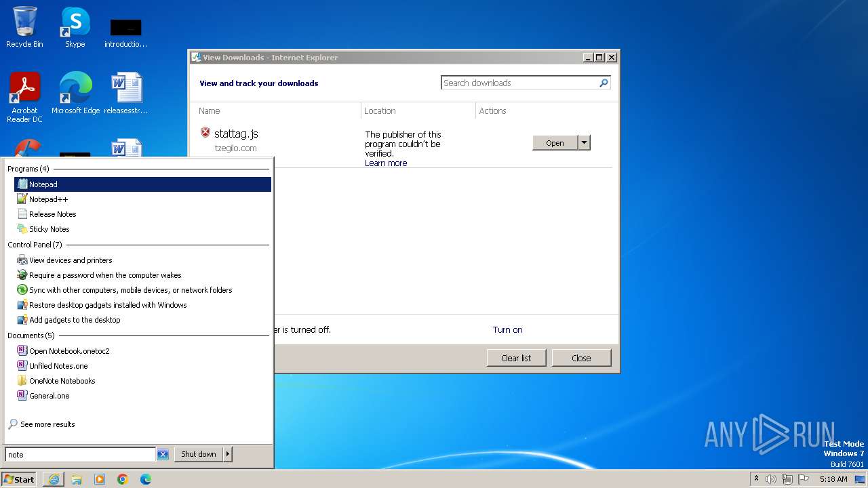The width and height of the screenshot is (868, 488).
Task: Click Close button in View Downloads
Action: pos(581,358)
